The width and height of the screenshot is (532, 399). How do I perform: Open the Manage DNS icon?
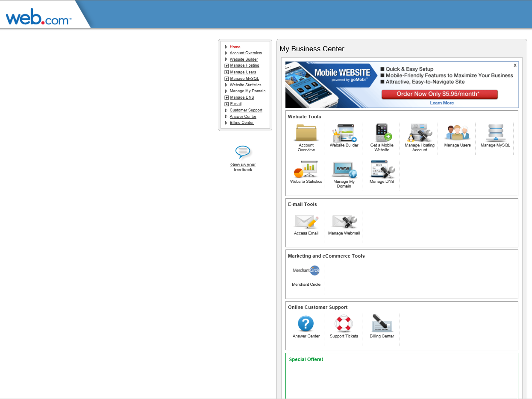click(382, 169)
